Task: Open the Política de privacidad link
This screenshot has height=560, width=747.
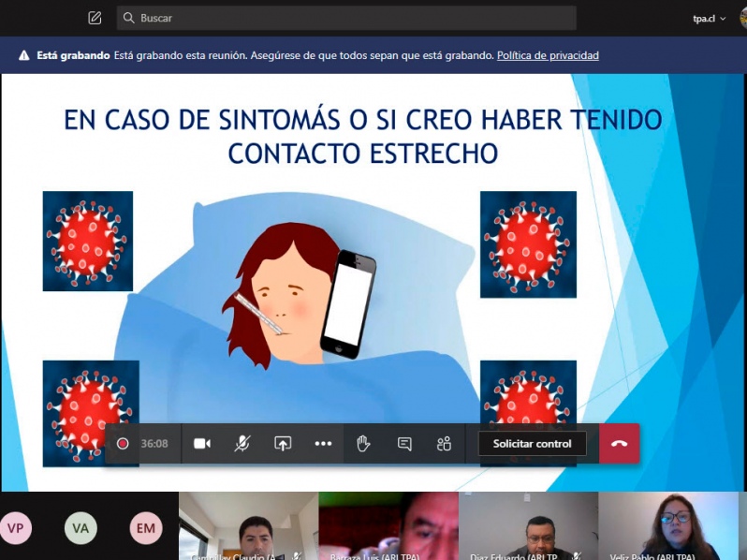Action: [548, 55]
